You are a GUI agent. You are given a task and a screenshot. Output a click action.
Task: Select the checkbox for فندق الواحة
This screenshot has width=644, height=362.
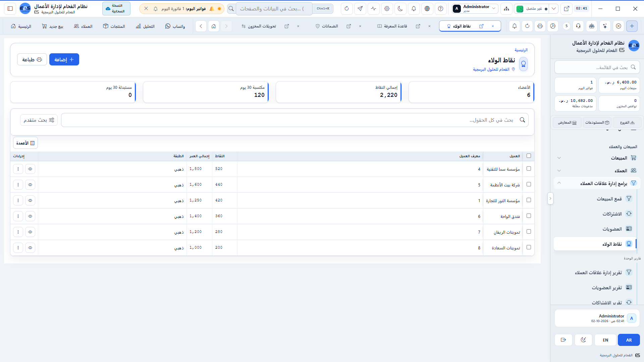529,216
